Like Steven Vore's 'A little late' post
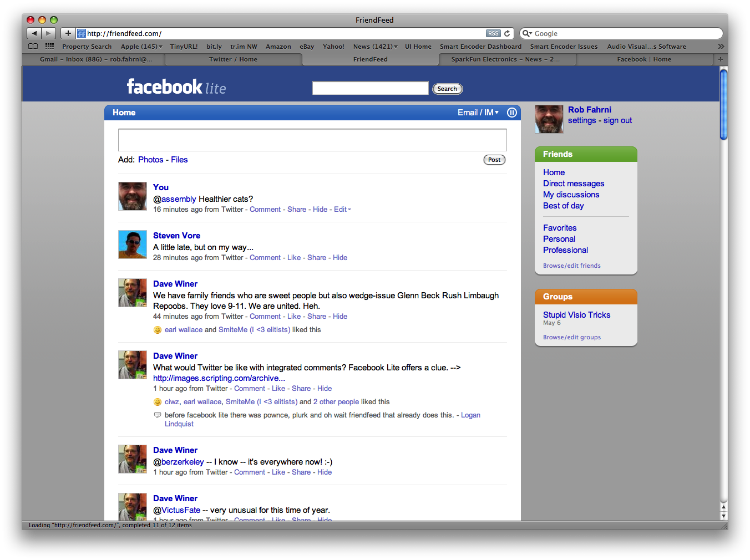 (x=294, y=258)
